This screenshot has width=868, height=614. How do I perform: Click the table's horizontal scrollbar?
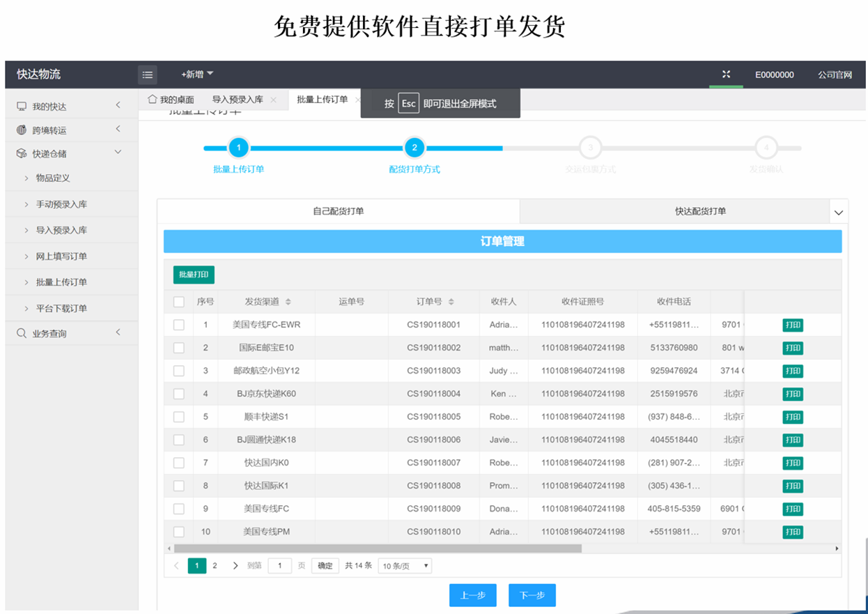[x=377, y=548]
